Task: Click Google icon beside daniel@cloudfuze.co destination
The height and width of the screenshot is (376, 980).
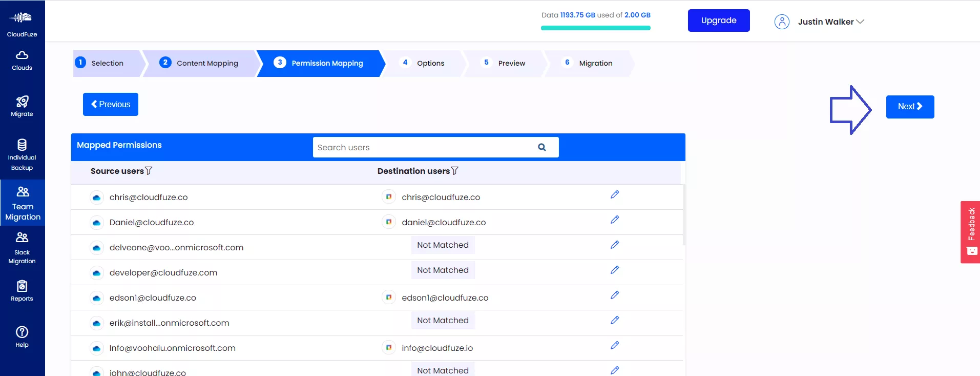Action: click(389, 222)
